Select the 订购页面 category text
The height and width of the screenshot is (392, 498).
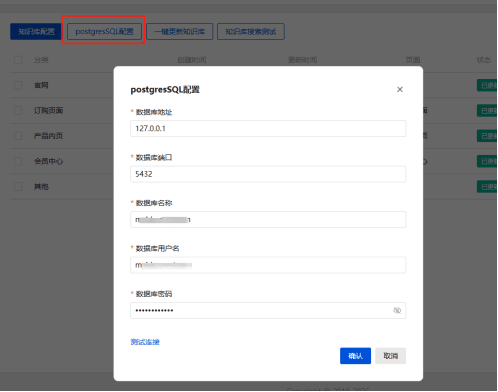tap(48, 111)
